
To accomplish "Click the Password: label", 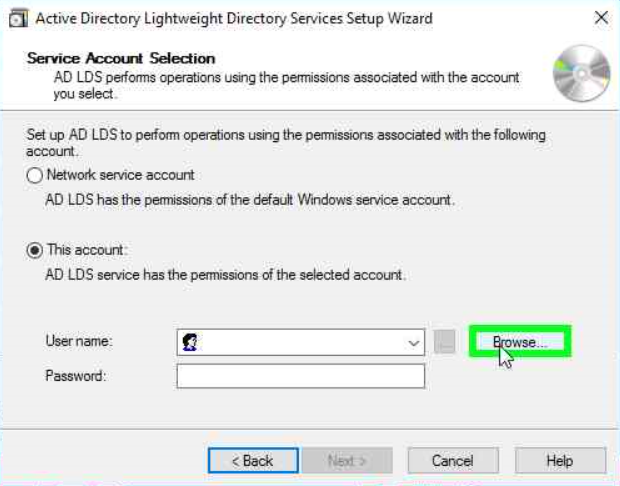I will (x=75, y=376).
